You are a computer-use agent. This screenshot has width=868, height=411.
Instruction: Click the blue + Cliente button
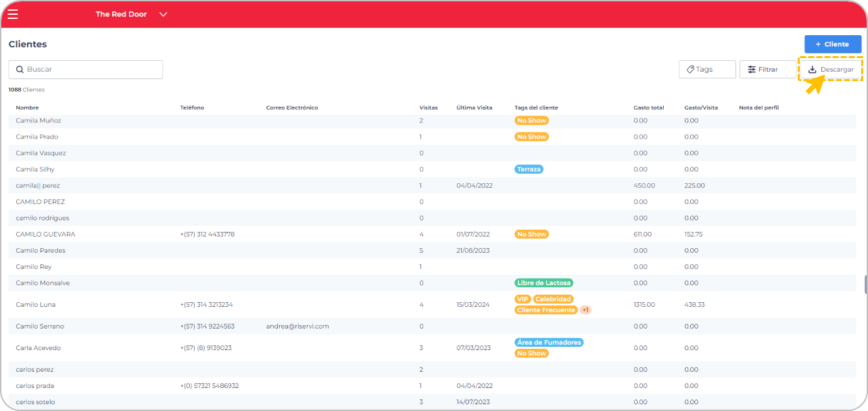coord(833,44)
